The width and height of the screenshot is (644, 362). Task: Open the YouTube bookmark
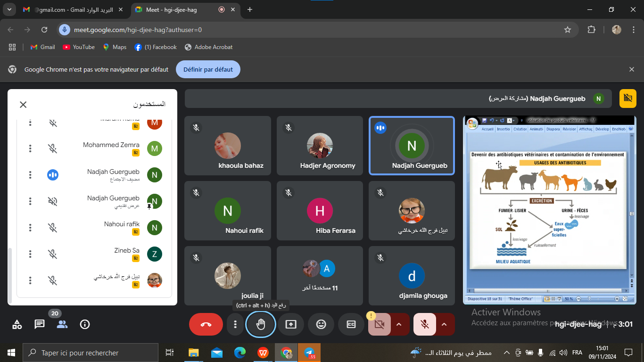point(79,47)
